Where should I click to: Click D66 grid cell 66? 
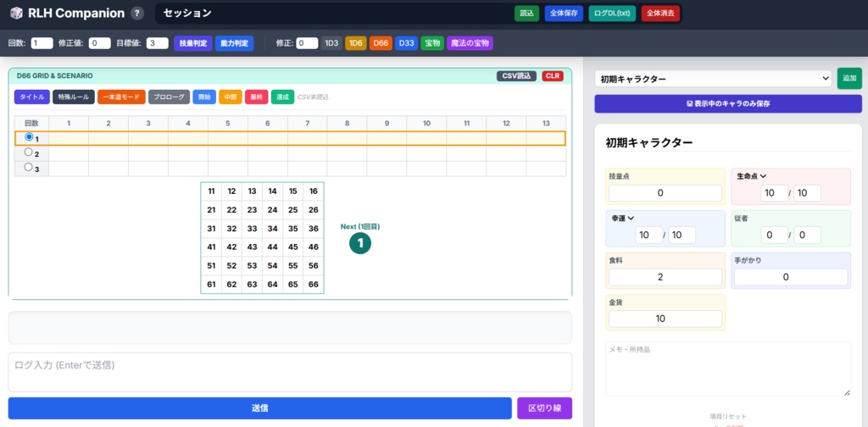[314, 285]
